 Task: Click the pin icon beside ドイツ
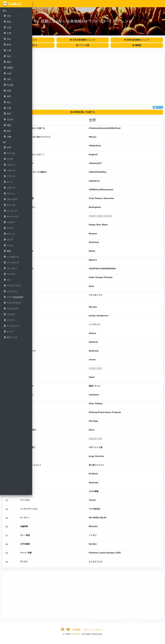pos(5,182)
